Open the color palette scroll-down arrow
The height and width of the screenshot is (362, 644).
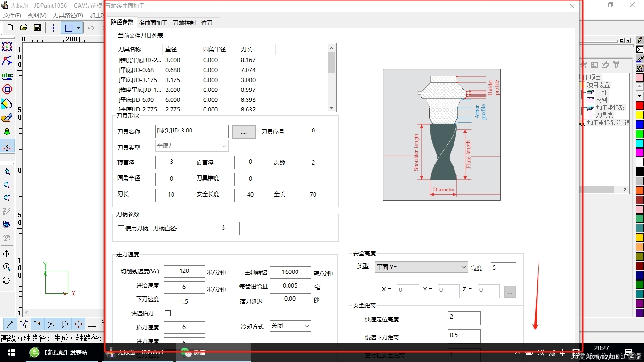[640, 96]
